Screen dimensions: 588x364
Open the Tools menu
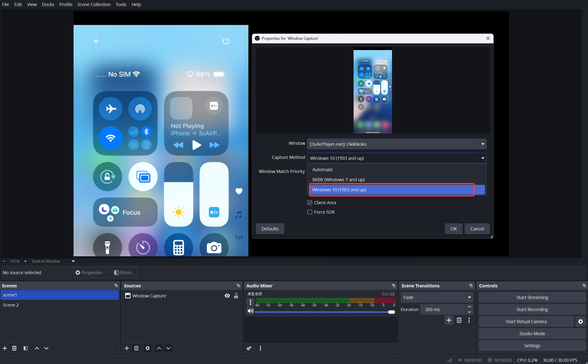coord(121,4)
